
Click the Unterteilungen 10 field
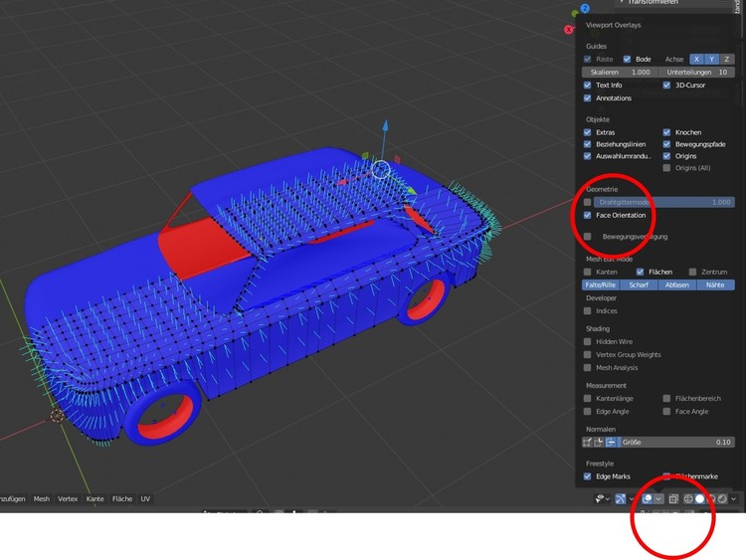696,73
